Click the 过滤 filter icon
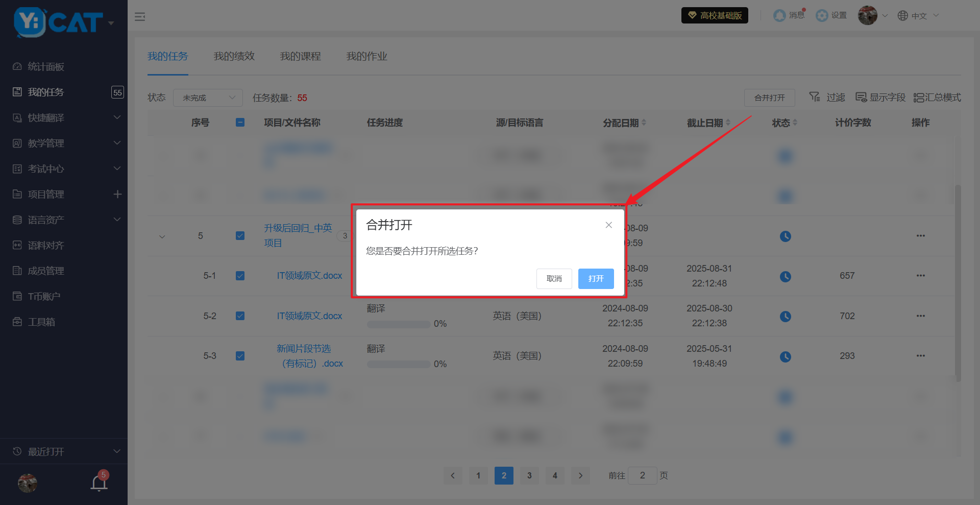Screen dimensions: 980x505 point(815,97)
